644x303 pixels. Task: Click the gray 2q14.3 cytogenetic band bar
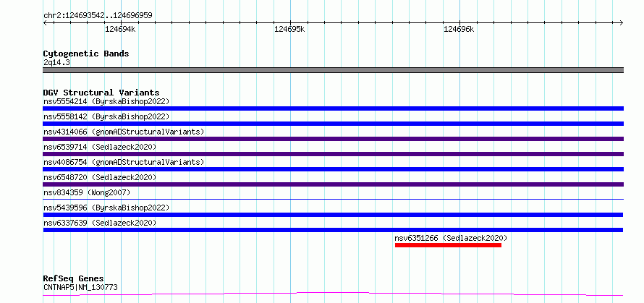(333, 70)
